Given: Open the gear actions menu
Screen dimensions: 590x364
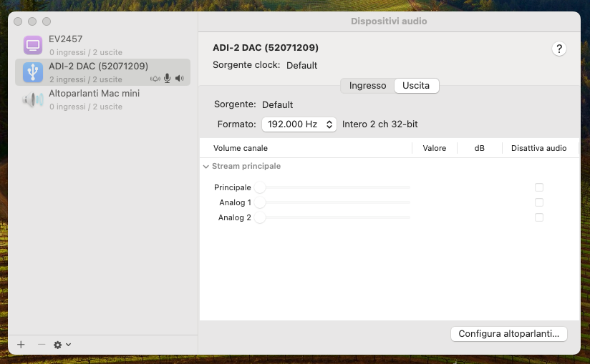Looking at the screenshot, I should click(62, 345).
